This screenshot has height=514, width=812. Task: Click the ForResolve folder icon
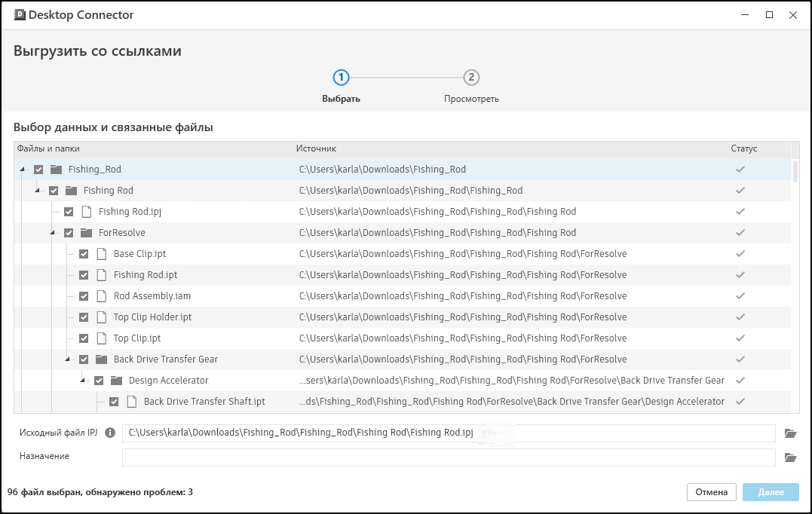tap(86, 233)
